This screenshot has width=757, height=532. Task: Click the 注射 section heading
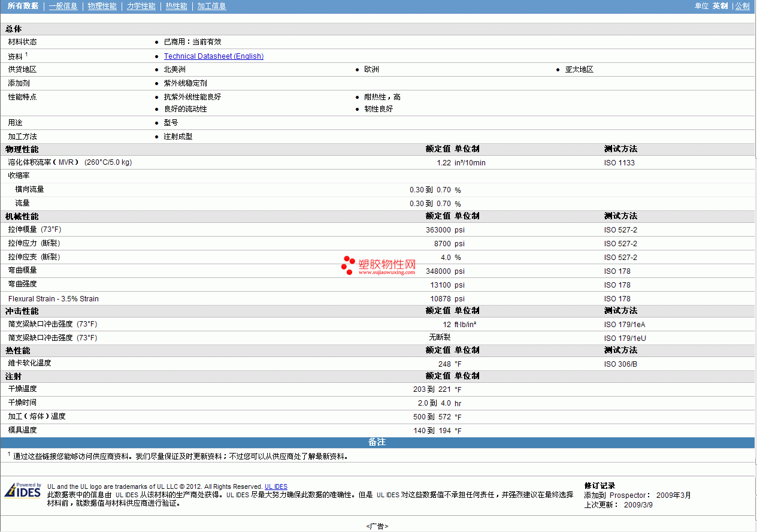(x=14, y=376)
